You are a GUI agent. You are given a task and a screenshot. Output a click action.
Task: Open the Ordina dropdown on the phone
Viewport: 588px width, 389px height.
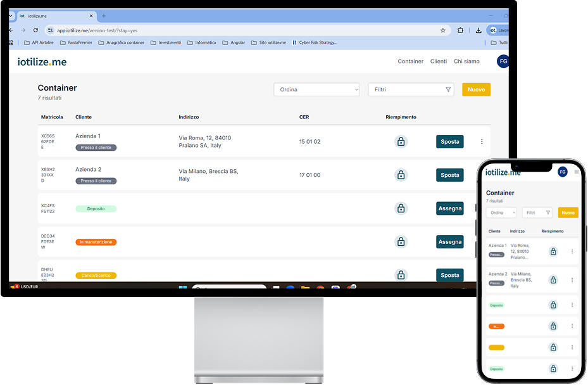point(501,213)
